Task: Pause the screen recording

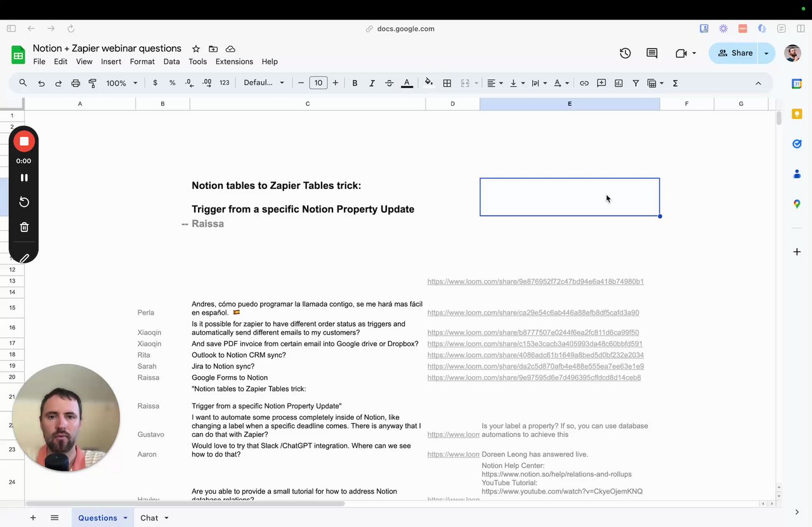Action: click(x=24, y=178)
